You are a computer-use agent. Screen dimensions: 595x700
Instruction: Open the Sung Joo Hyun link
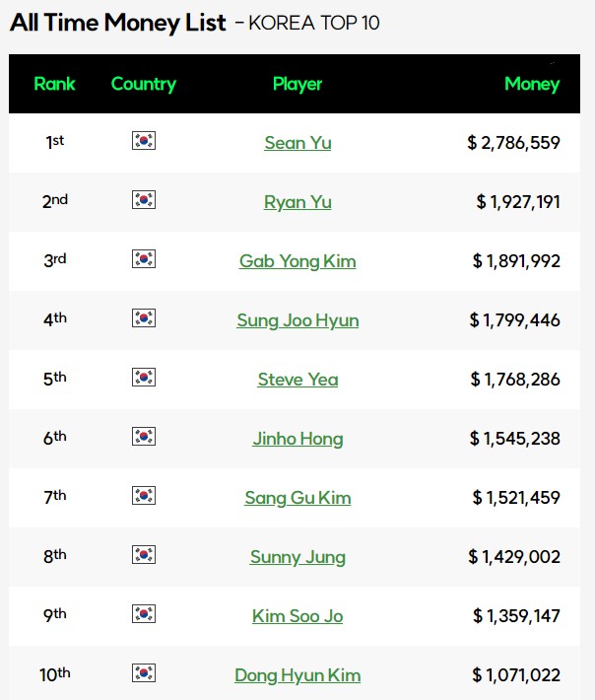[297, 320]
